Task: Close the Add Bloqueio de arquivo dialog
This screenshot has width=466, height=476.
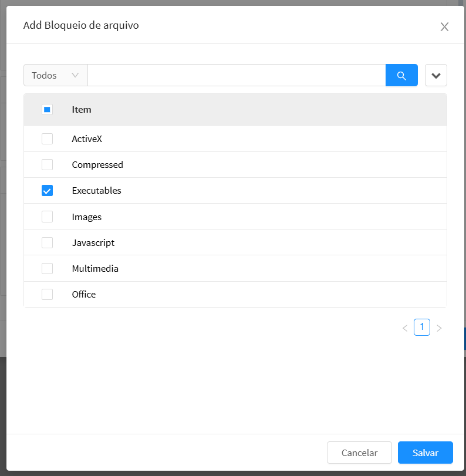Action: (444, 26)
